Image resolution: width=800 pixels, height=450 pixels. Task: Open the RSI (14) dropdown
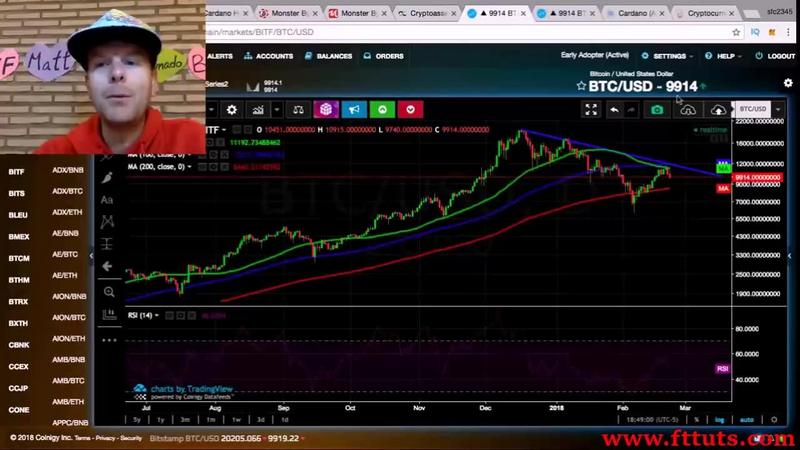click(157, 315)
